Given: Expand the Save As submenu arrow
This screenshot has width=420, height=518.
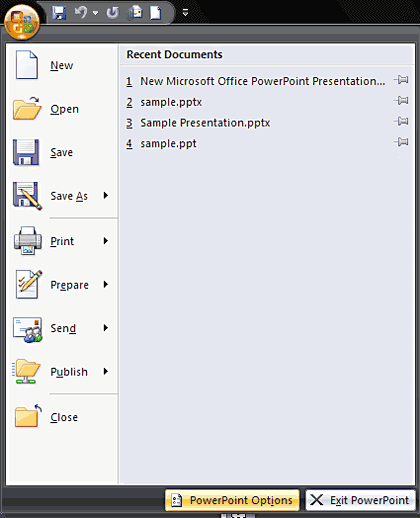Looking at the screenshot, I should click(106, 195).
